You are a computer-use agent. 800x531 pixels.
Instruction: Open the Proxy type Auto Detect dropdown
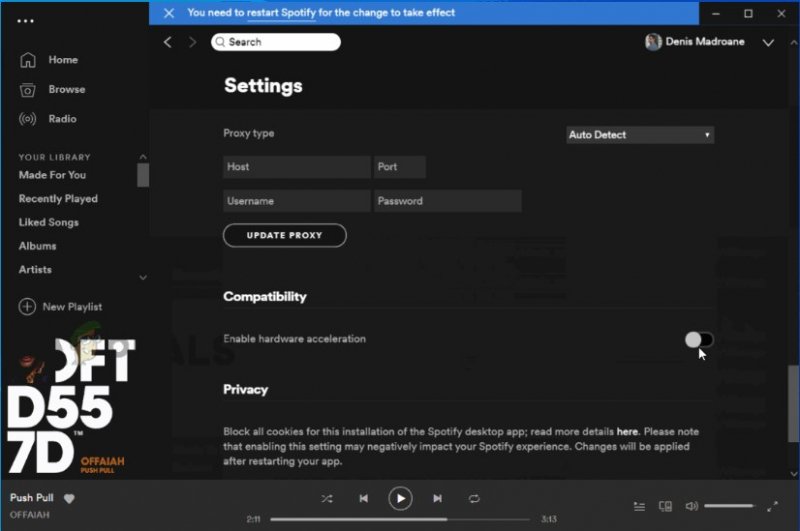point(640,135)
